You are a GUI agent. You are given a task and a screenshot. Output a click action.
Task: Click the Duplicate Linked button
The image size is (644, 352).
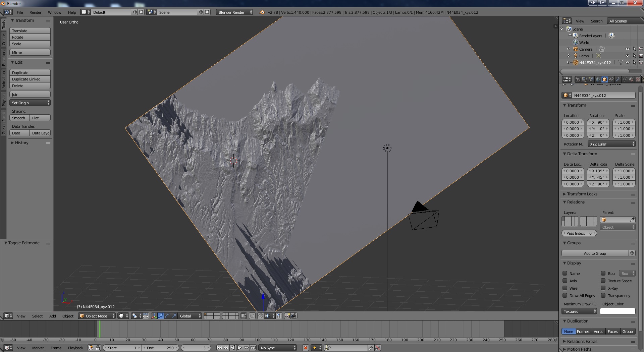coord(30,79)
